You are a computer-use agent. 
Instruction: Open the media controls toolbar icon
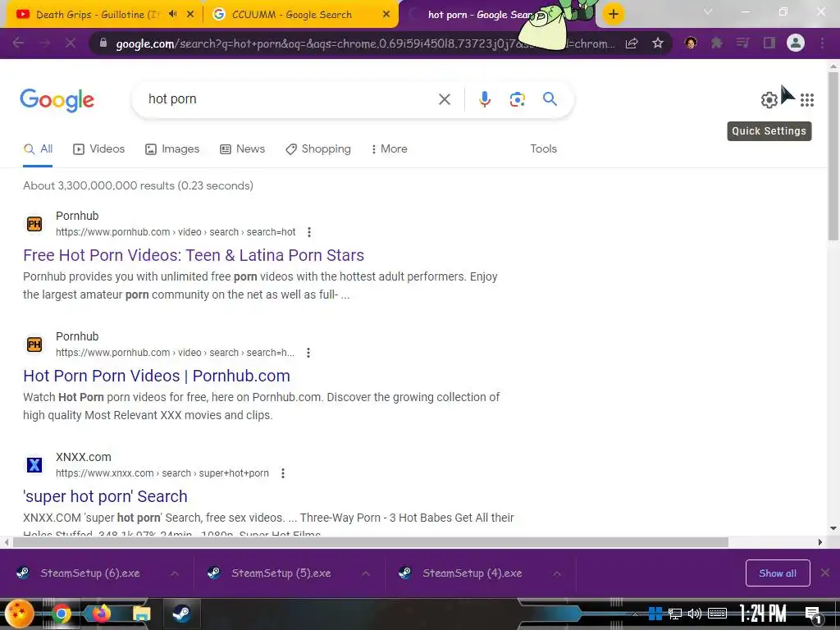click(742, 43)
